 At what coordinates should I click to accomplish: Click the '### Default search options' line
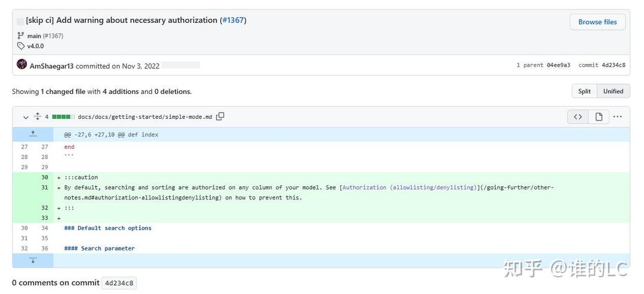[x=108, y=228]
